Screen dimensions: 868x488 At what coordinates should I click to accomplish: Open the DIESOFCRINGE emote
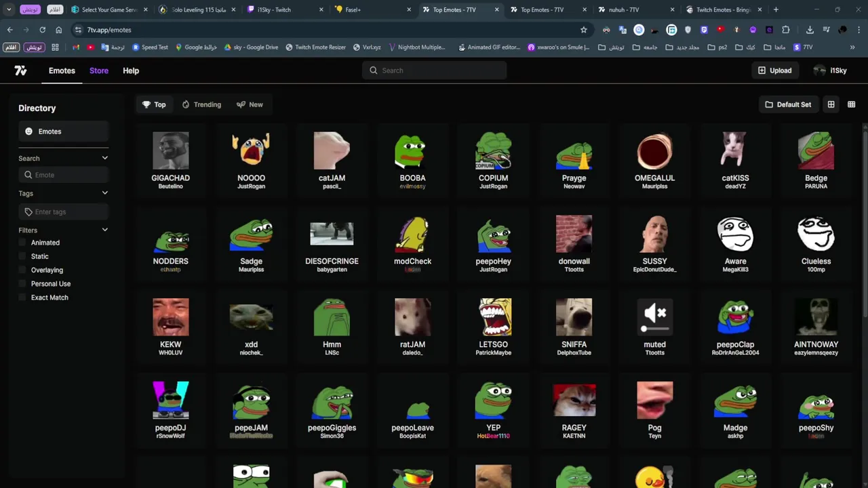[x=332, y=243]
